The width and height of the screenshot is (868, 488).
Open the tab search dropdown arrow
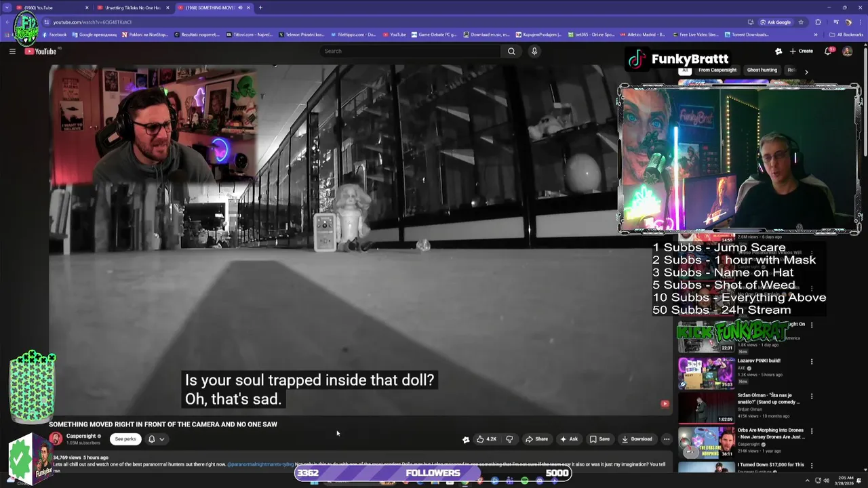tap(7, 7)
